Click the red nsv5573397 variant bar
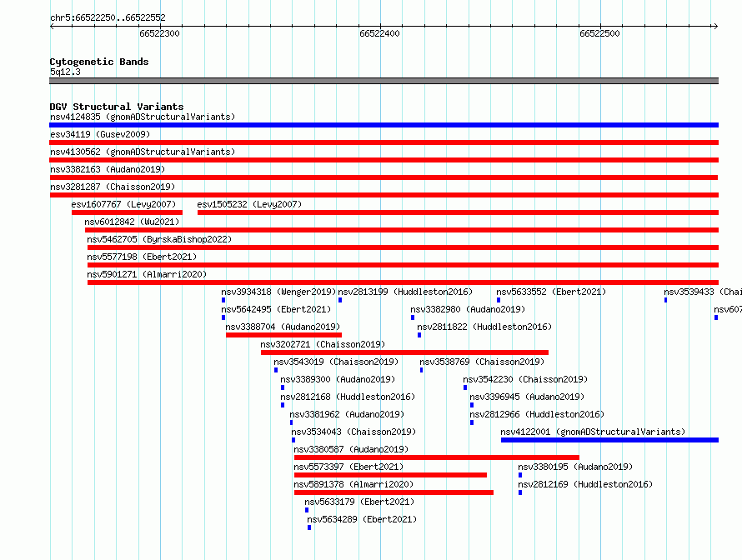The height and width of the screenshot is (560, 742). coord(390,475)
